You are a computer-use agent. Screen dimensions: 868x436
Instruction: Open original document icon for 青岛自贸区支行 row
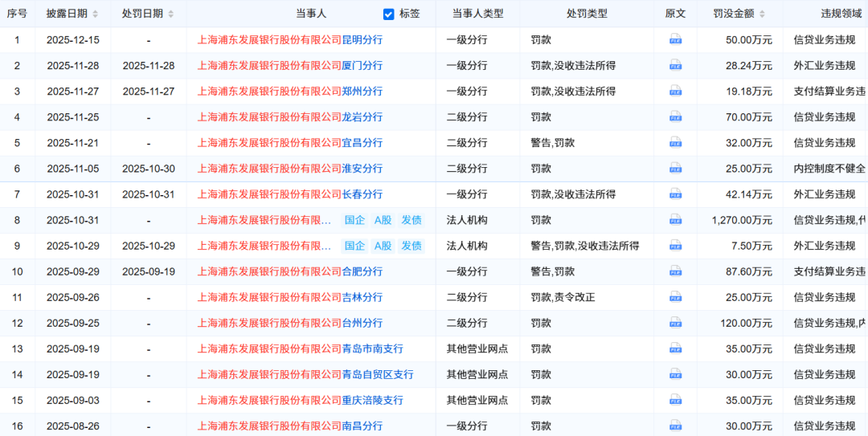675,375
